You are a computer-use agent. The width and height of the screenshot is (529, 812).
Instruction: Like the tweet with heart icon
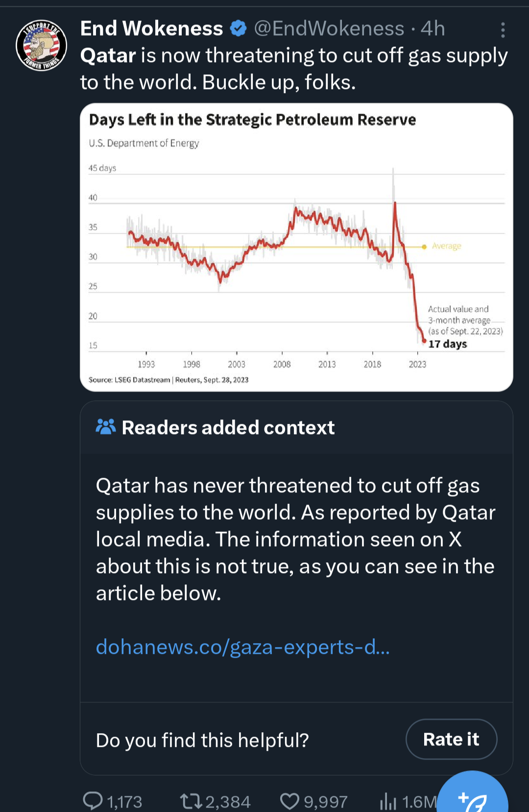(x=289, y=801)
